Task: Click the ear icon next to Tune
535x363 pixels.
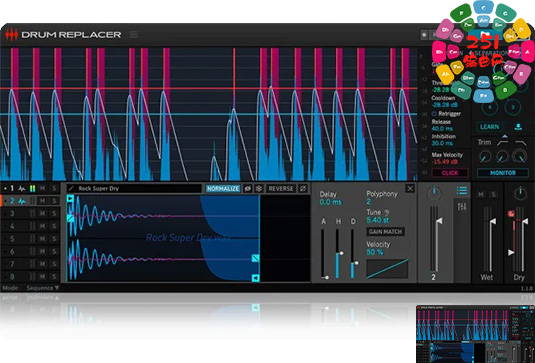Action: [x=387, y=213]
